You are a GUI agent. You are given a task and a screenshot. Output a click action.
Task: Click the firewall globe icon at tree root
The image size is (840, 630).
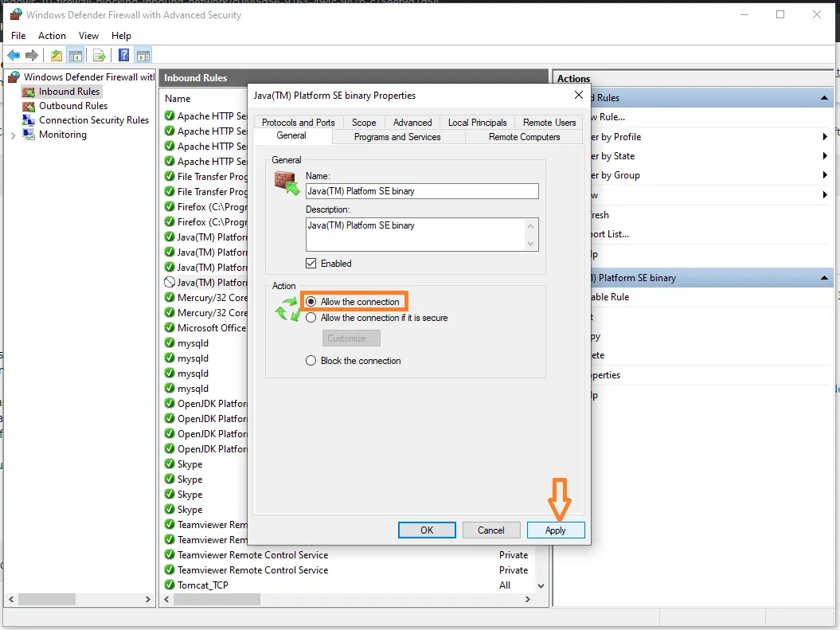(14, 77)
